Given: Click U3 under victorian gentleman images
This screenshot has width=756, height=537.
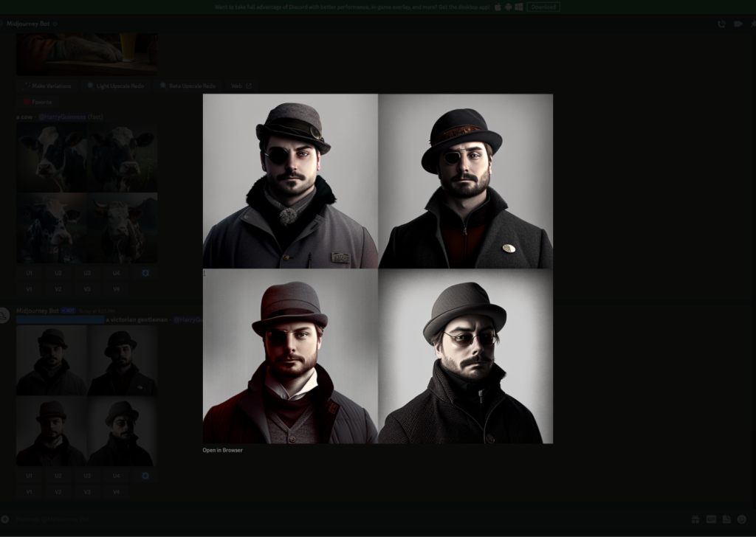Looking at the screenshot, I should (x=87, y=476).
